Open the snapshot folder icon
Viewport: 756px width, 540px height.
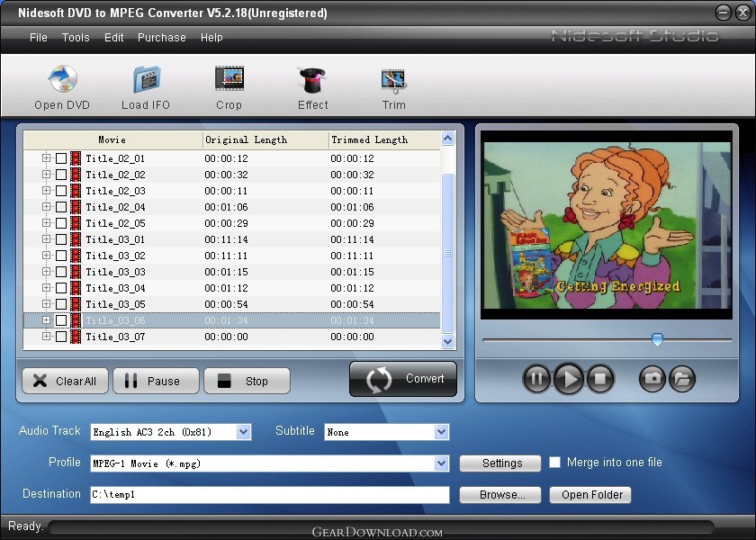tap(682, 379)
